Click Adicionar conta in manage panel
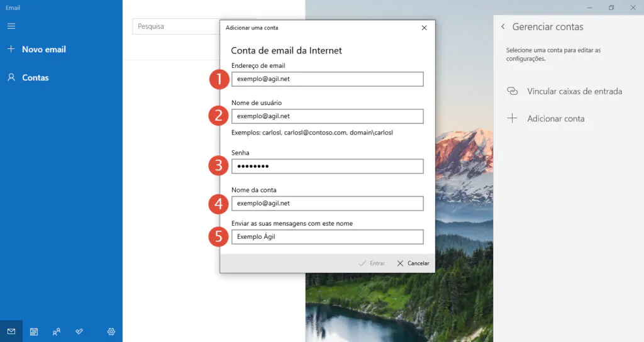 (556, 119)
